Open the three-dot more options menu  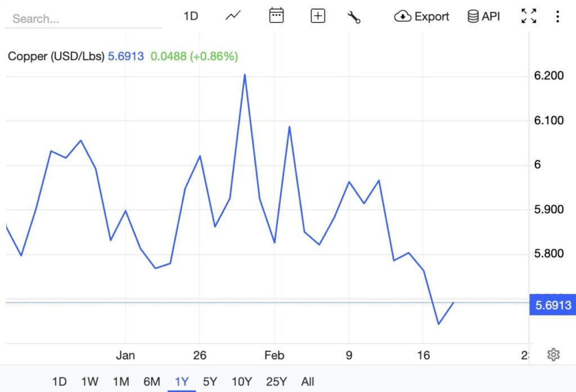click(x=557, y=16)
